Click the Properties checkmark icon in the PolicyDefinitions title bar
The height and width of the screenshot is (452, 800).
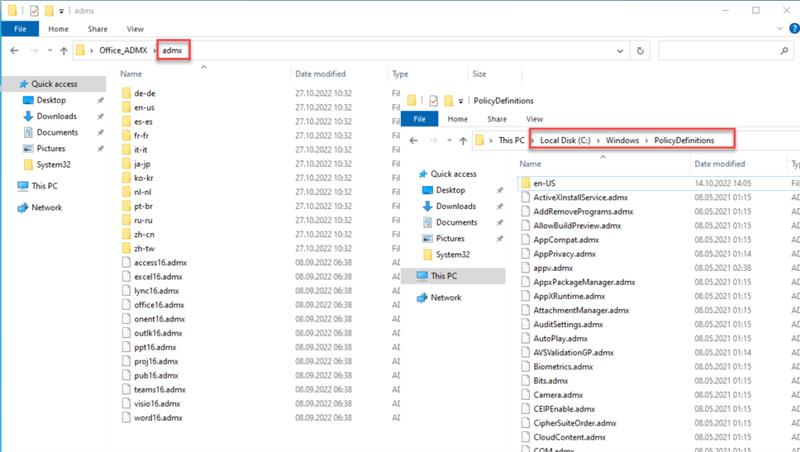coord(433,101)
